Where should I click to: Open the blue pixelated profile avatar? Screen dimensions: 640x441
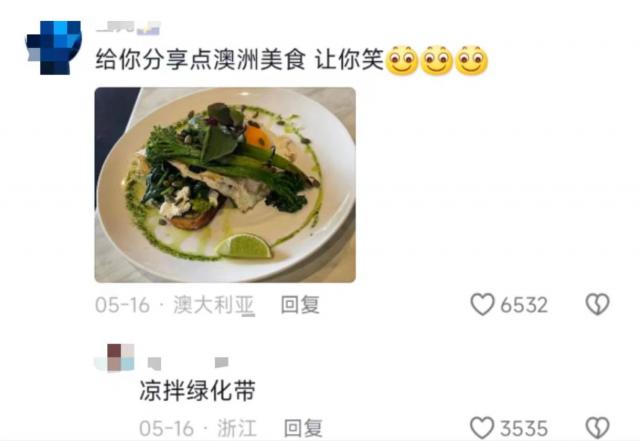[53, 48]
